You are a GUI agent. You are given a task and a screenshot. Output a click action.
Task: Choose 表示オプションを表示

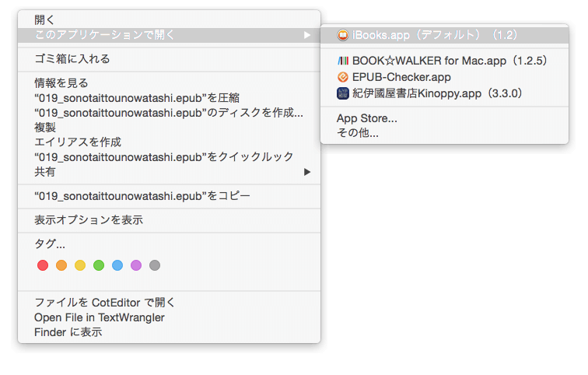tap(169, 220)
